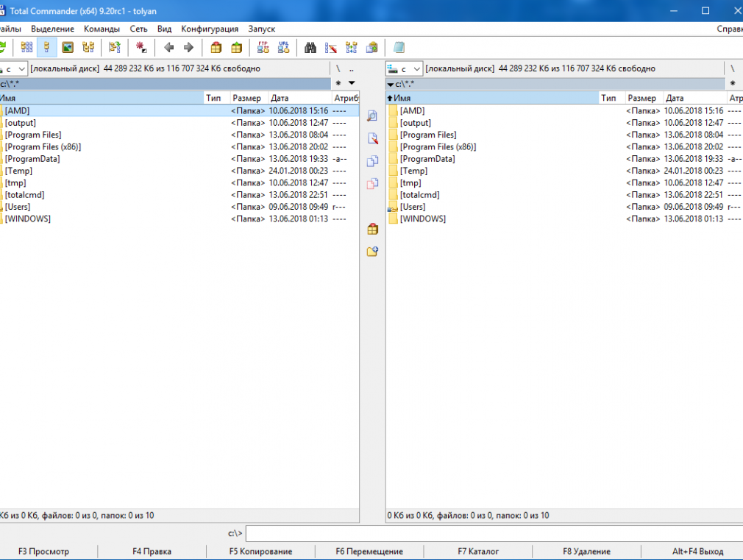This screenshot has height=560, width=743.
Task: Select [totalcmd] in left panel
Action: (179, 195)
